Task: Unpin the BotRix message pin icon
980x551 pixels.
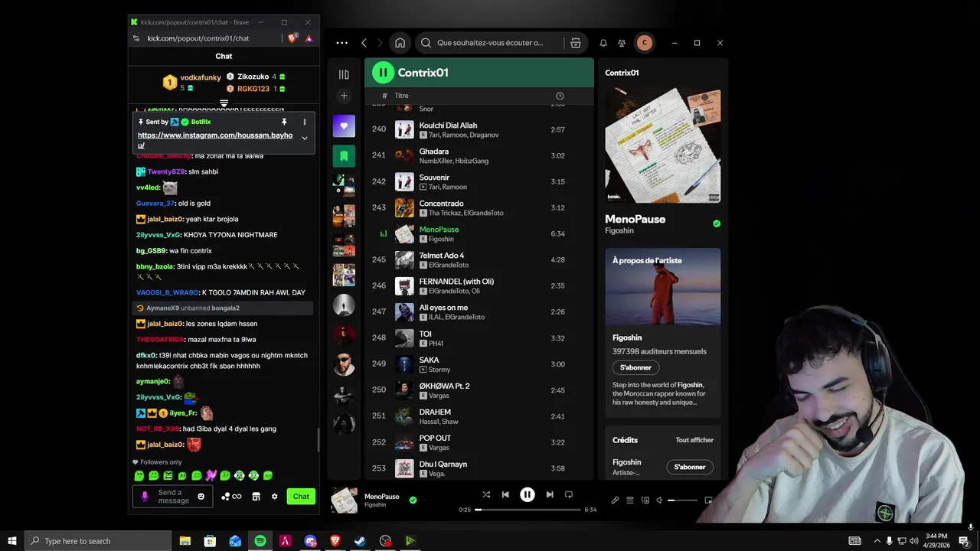Action: click(284, 122)
